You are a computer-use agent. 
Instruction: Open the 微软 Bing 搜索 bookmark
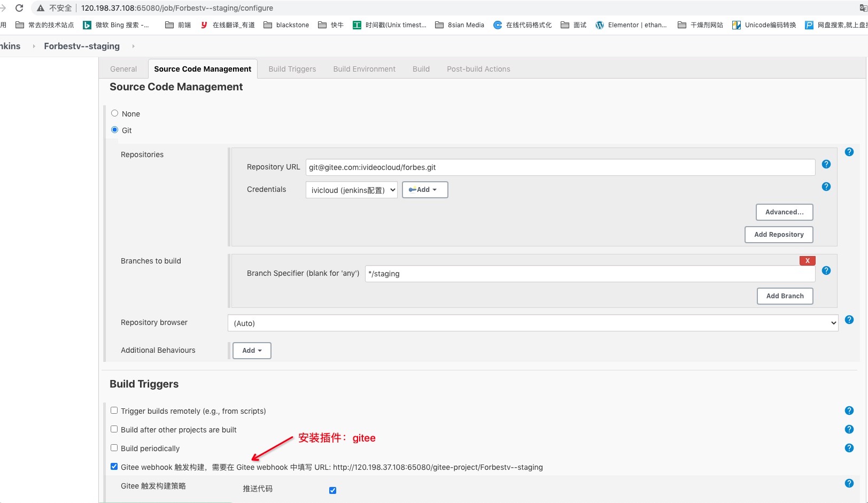click(x=116, y=25)
